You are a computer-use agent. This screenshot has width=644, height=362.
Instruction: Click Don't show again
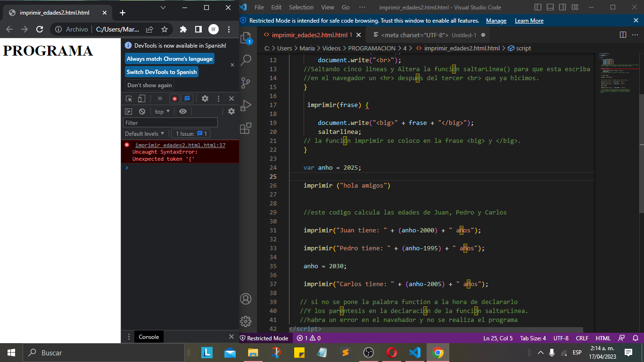[149, 85]
